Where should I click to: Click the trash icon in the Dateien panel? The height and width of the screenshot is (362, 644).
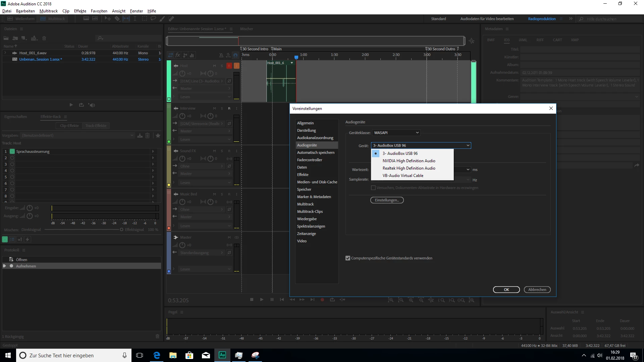[44, 38]
